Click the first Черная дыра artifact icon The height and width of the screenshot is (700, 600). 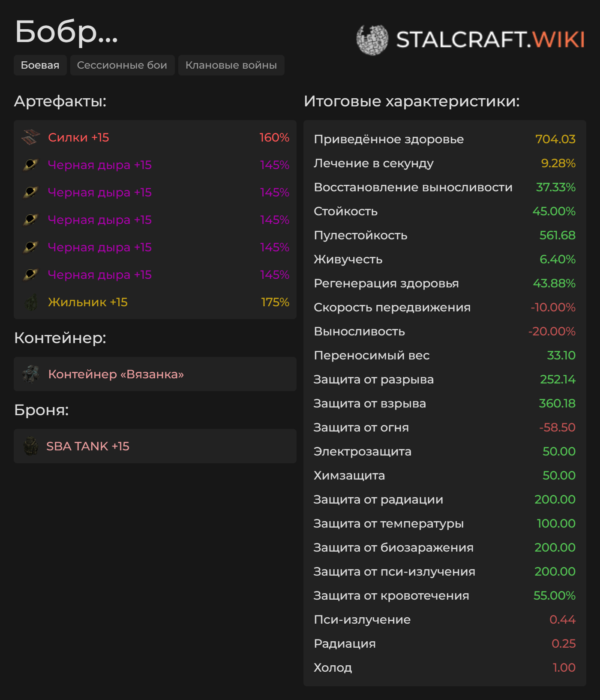(31, 165)
